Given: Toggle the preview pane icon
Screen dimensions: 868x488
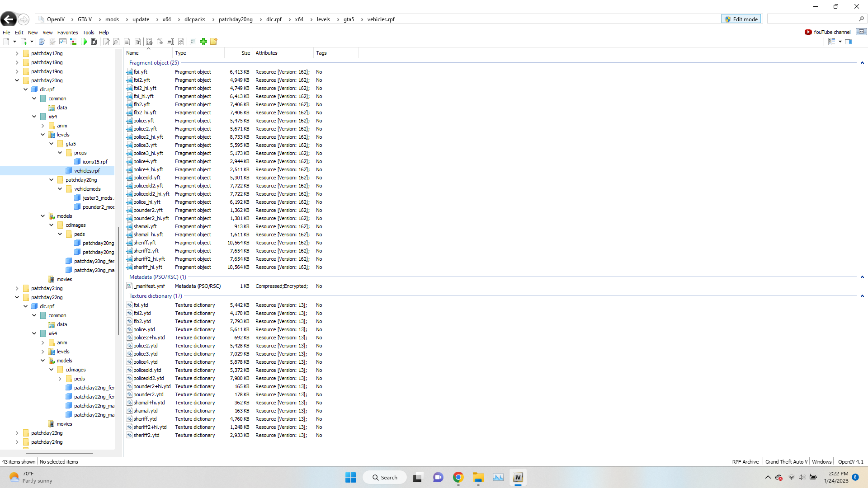Looking at the screenshot, I should tap(849, 42).
